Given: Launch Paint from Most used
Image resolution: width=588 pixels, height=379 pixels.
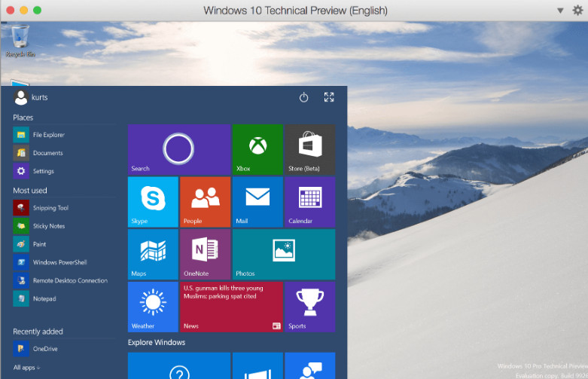Looking at the screenshot, I should [64, 244].
